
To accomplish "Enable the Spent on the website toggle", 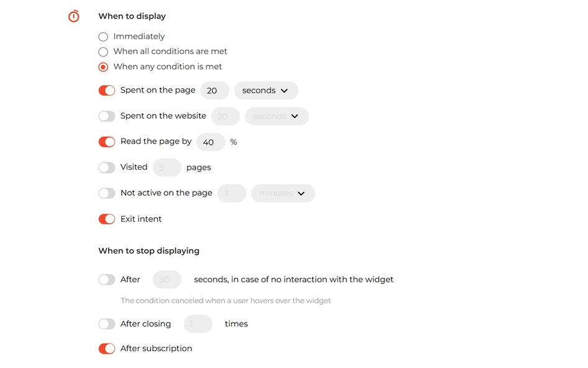I will [x=107, y=116].
